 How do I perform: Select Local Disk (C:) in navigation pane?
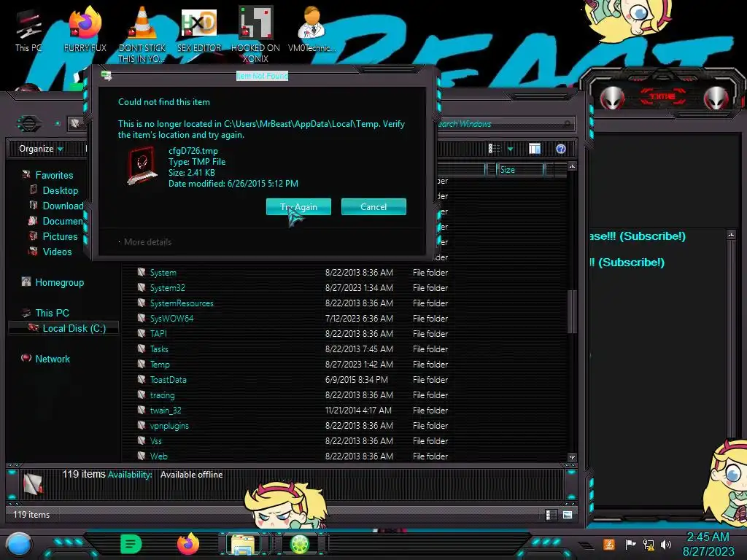64,328
